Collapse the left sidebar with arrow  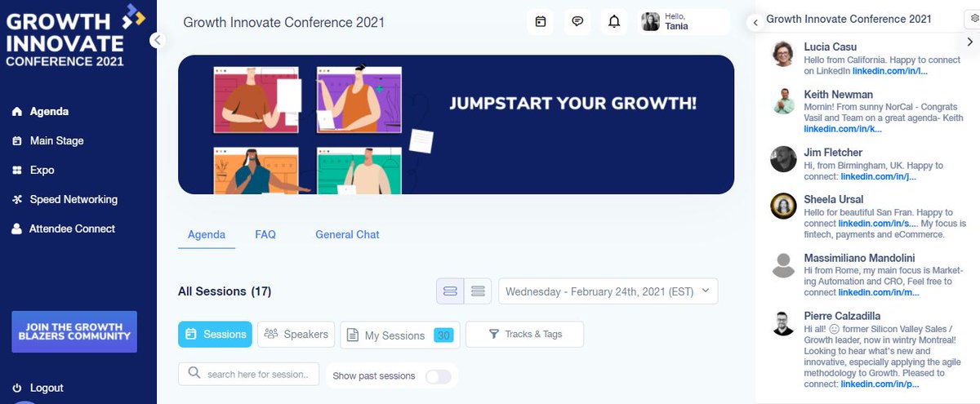pyautogui.click(x=158, y=39)
